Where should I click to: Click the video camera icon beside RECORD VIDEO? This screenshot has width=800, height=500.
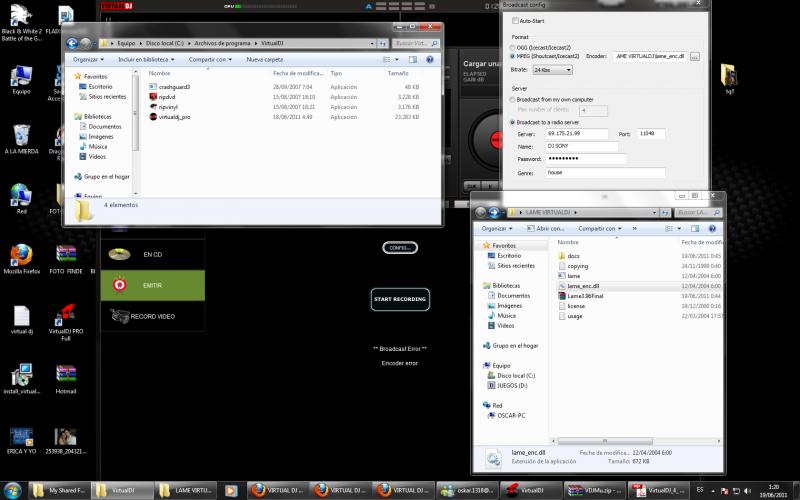120,316
